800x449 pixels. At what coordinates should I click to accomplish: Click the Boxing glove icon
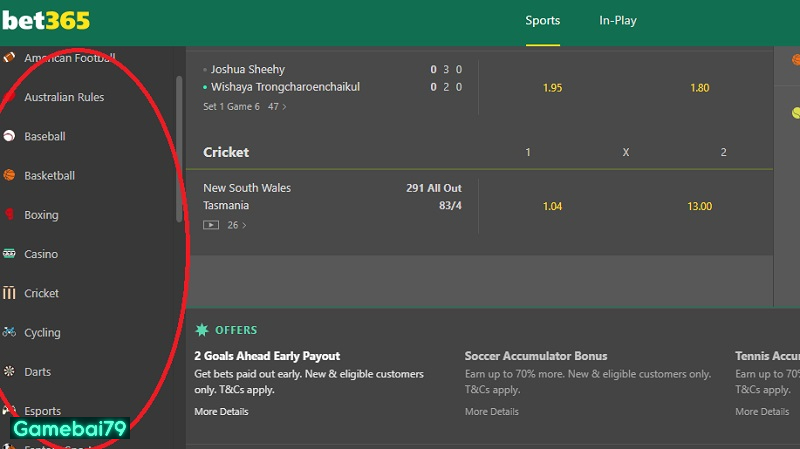point(9,215)
